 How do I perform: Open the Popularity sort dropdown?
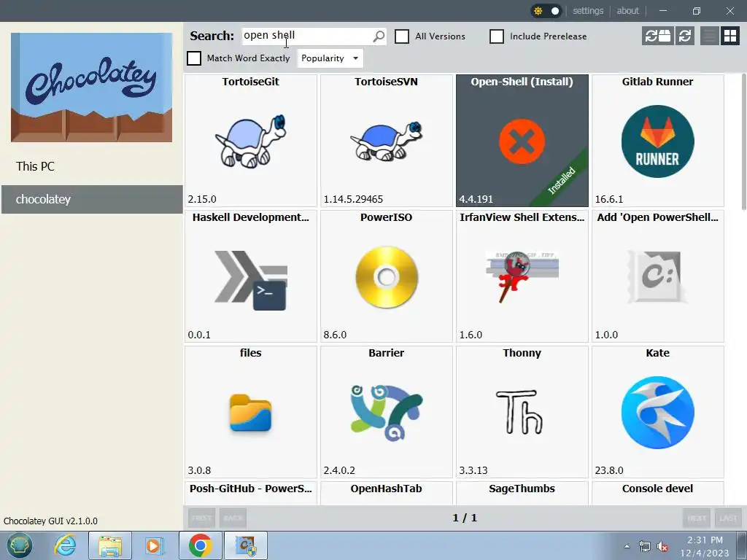[330, 58]
